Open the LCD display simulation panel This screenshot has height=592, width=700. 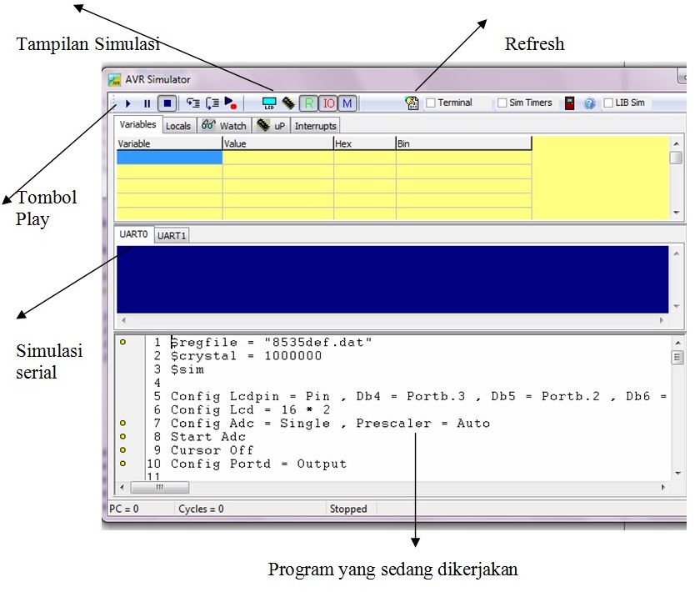pos(270,103)
